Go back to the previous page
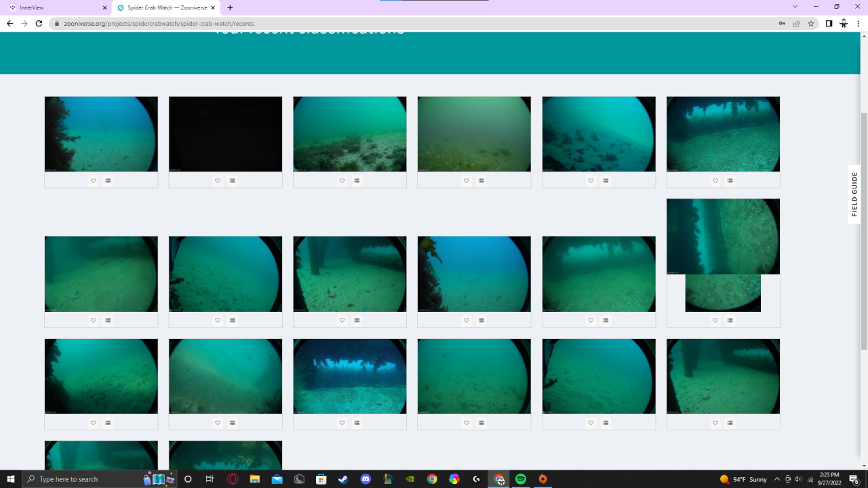This screenshot has width=868, height=488. [x=9, y=23]
